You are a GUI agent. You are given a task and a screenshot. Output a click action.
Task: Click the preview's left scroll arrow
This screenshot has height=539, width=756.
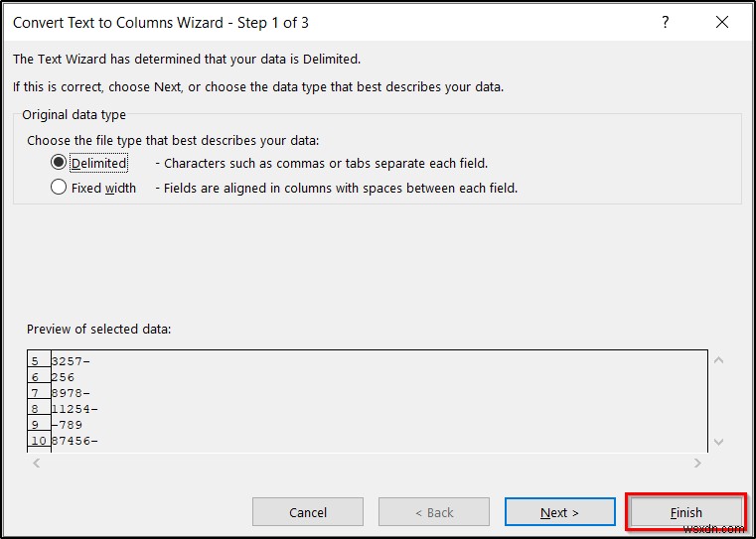coord(38,463)
